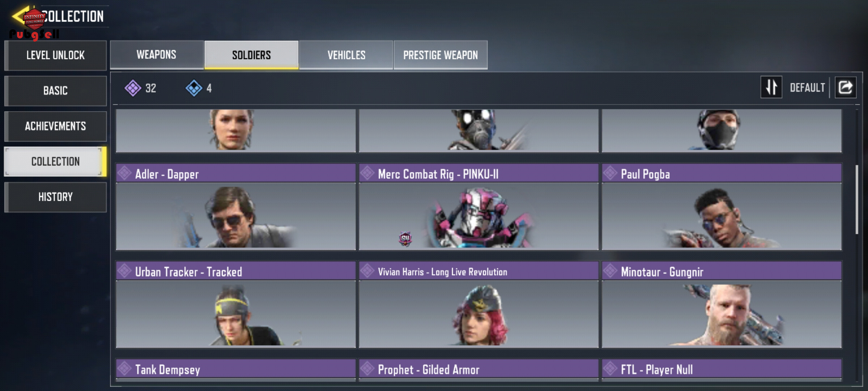Open the Achievements section
Viewport: 868px width, 391px height.
pyautogui.click(x=55, y=126)
